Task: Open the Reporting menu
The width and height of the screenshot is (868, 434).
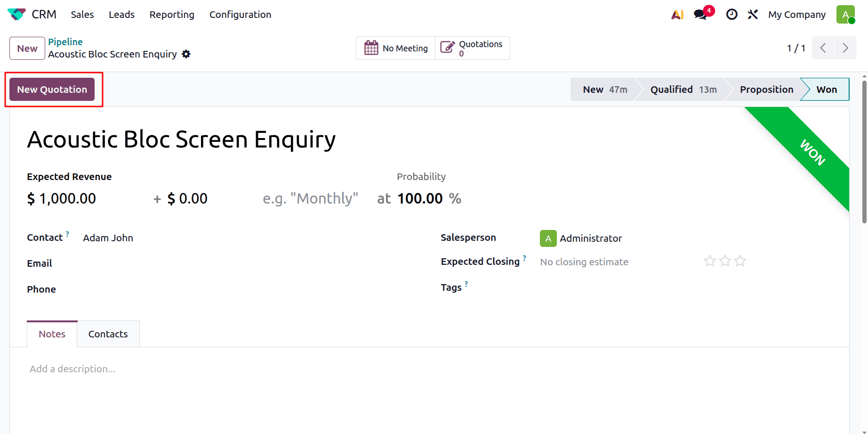Action: click(172, 15)
